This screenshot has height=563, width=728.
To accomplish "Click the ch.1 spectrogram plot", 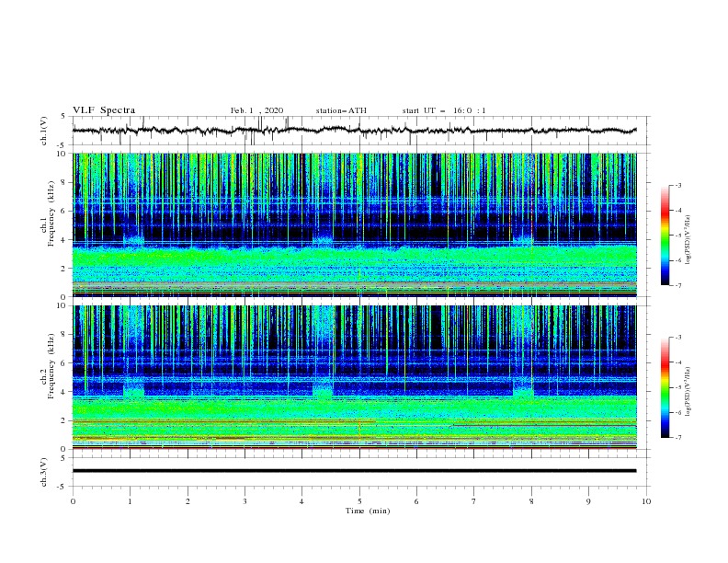I will [x=355, y=224].
